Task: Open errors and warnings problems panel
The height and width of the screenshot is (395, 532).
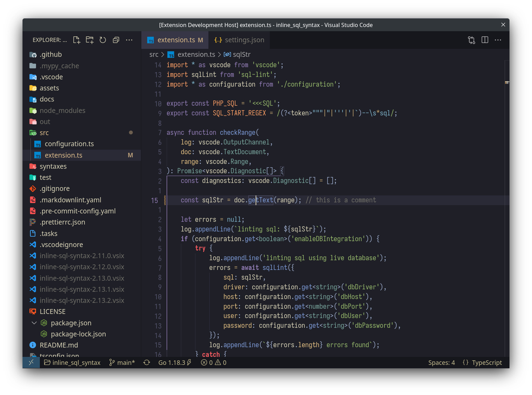Action: click(x=214, y=362)
